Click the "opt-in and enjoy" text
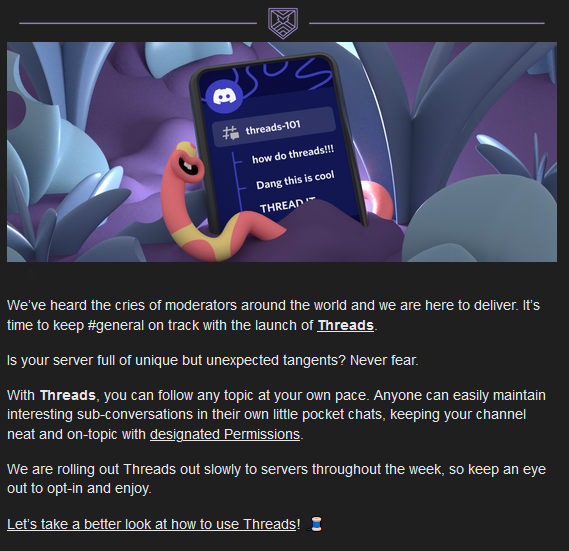Viewport: 569px width, 551px height. point(99,489)
